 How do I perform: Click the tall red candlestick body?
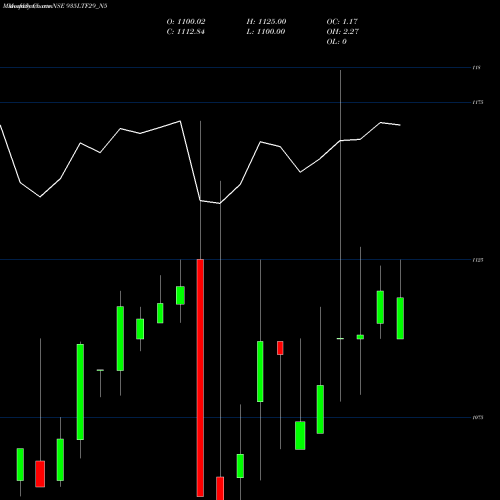pyautogui.click(x=200, y=378)
